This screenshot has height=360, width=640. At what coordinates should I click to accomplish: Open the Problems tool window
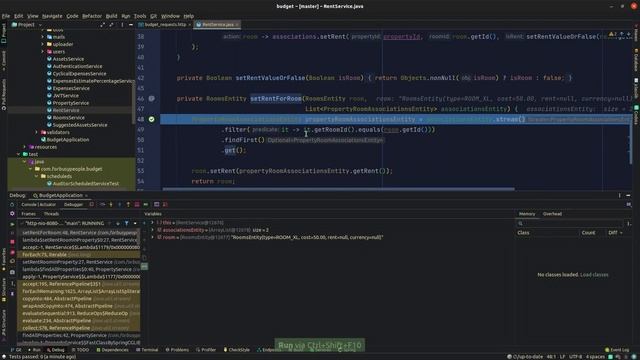pyautogui.click(x=177, y=350)
